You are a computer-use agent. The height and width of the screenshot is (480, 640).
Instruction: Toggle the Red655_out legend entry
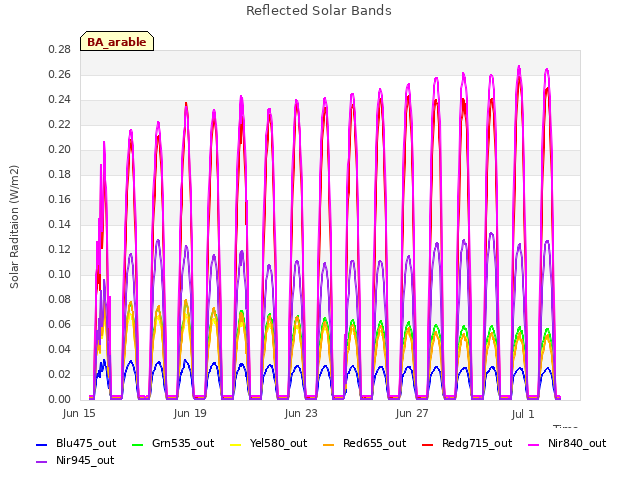364,443
